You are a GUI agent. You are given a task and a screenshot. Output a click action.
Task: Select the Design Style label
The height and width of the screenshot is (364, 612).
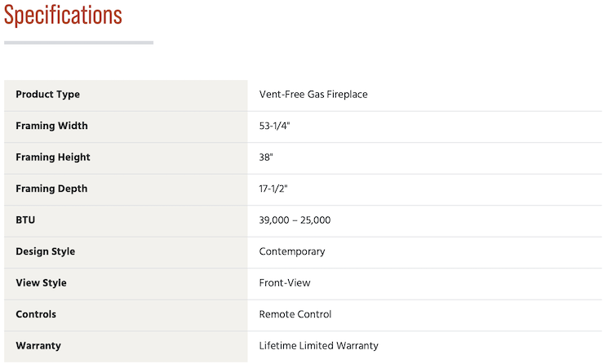tap(45, 251)
